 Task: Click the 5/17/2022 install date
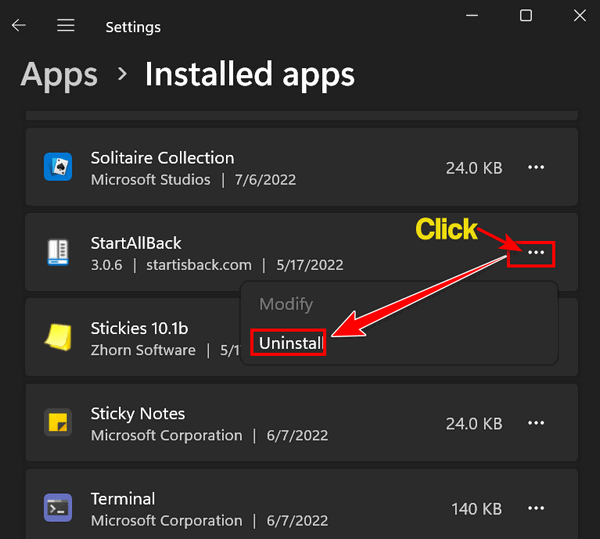310,265
